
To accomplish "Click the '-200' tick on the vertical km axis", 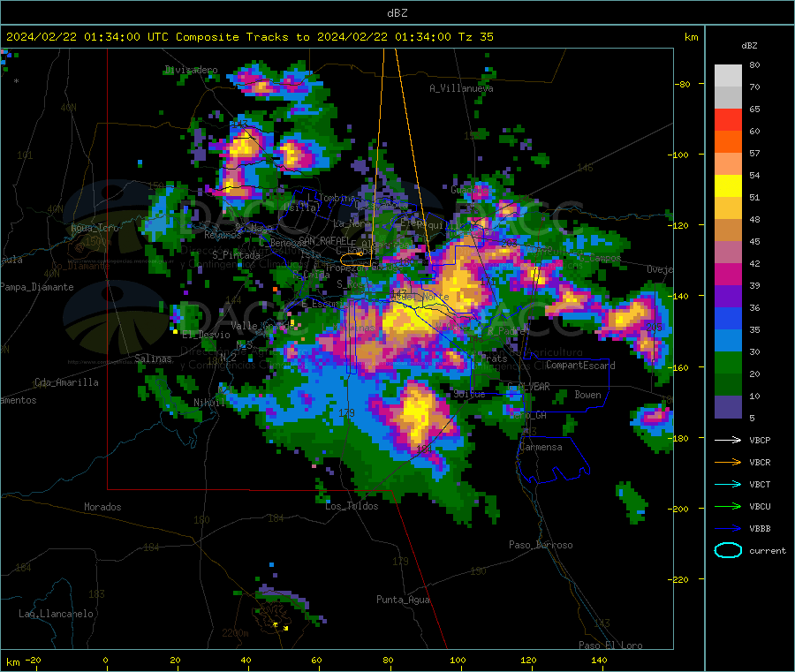I will 680,509.
